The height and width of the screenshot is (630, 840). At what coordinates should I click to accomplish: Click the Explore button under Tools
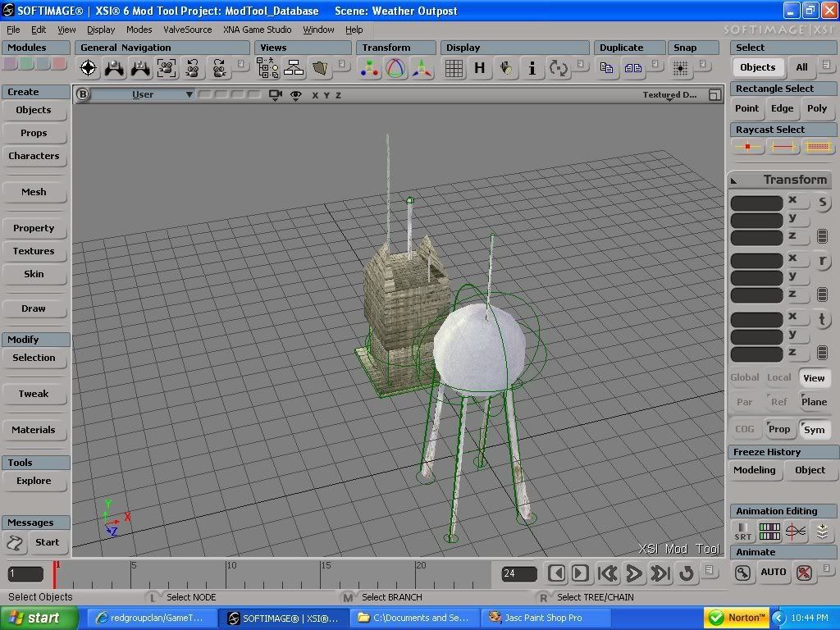pos(34,481)
